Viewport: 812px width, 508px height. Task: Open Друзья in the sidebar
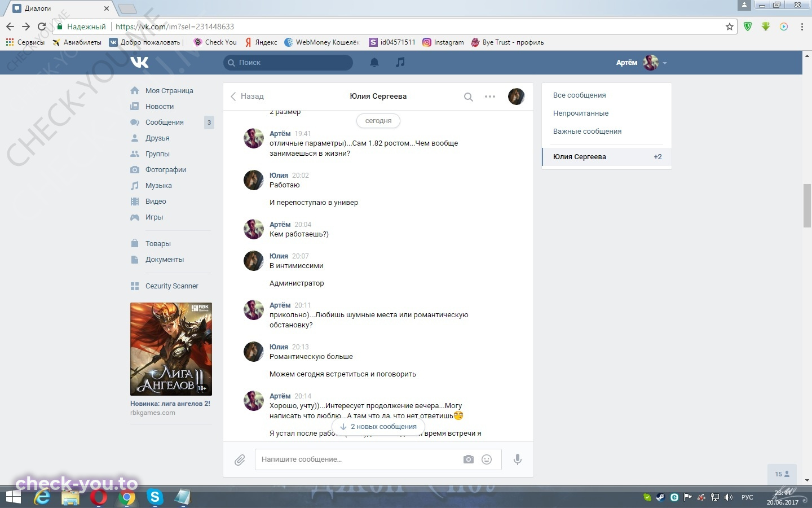pos(157,138)
